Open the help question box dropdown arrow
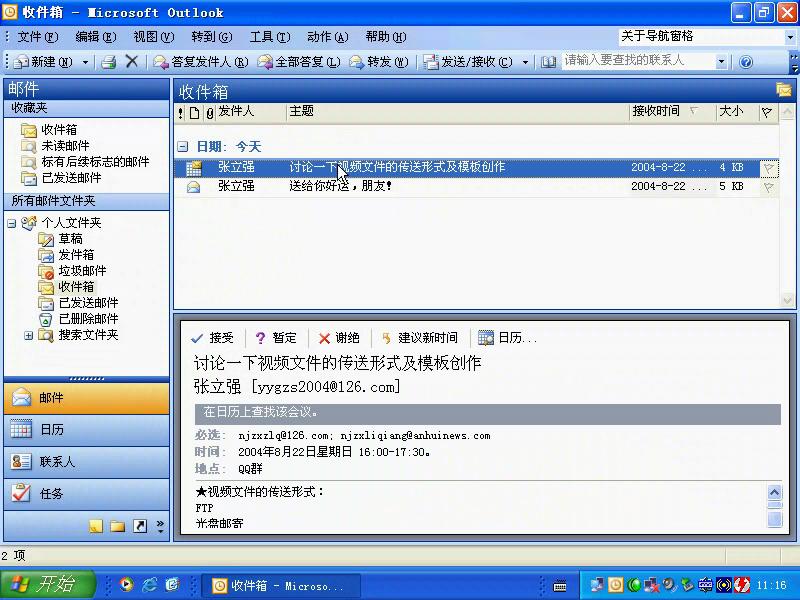 click(x=790, y=37)
